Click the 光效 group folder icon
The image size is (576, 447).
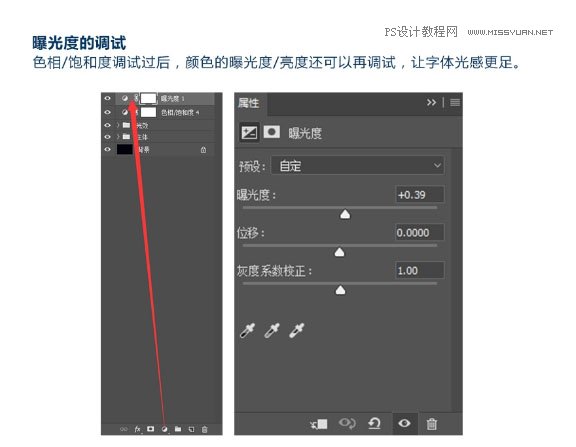tap(126, 125)
